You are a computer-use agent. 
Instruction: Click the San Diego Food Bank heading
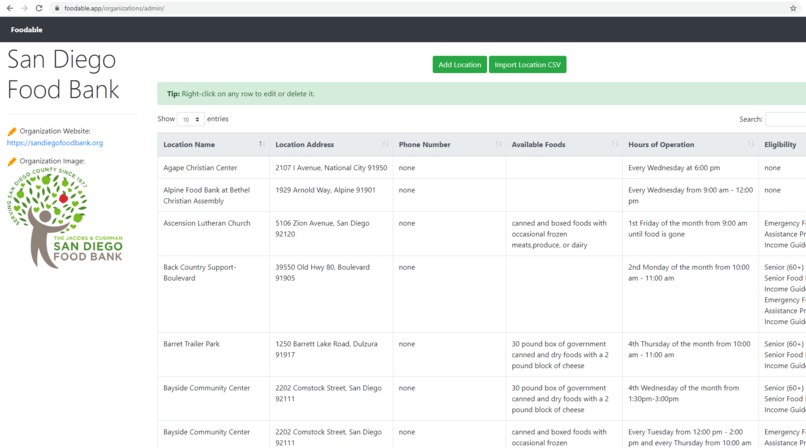coord(63,74)
